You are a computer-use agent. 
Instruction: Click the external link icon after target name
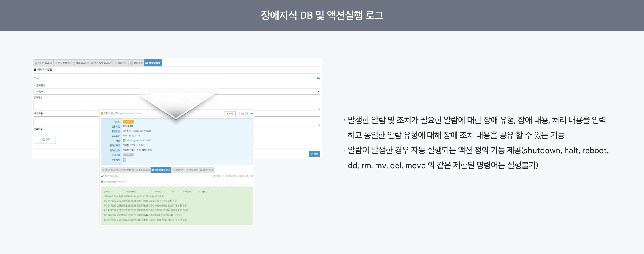pyautogui.click(x=149, y=140)
